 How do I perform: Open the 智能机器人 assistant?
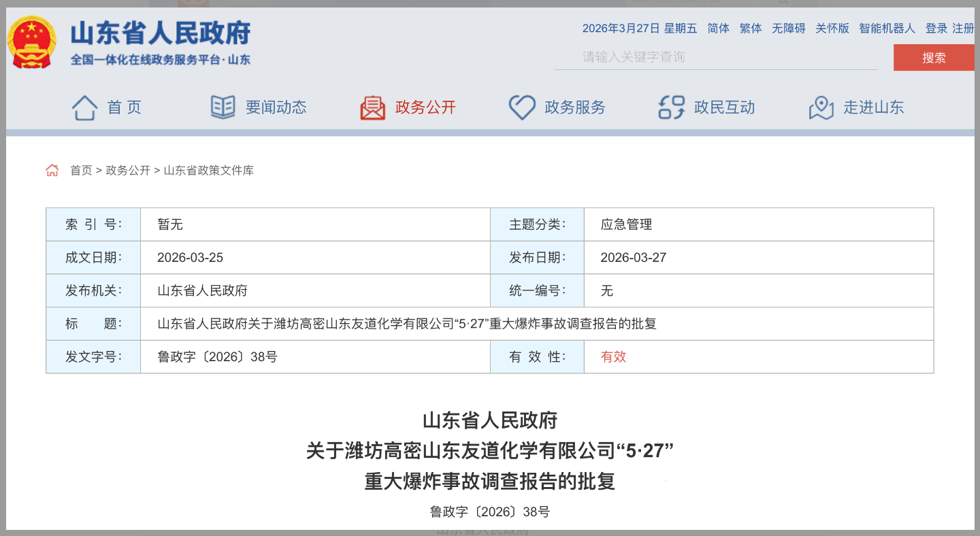[x=887, y=29]
